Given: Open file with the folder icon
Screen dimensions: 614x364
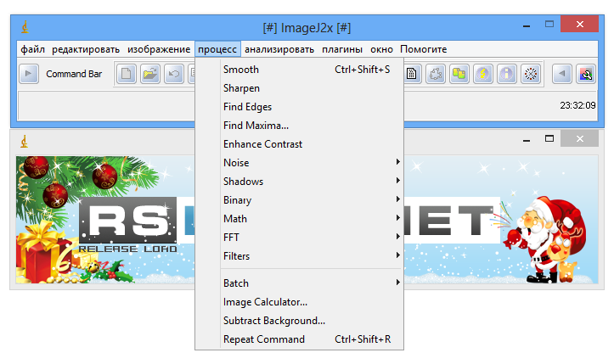Looking at the screenshot, I should click(x=150, y=74).
